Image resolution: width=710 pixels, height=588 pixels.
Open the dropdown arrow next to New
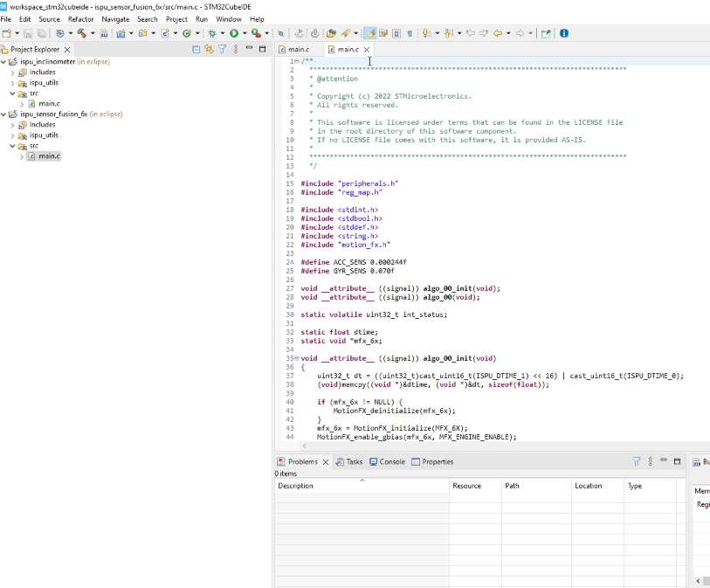[x=17, y=33]
